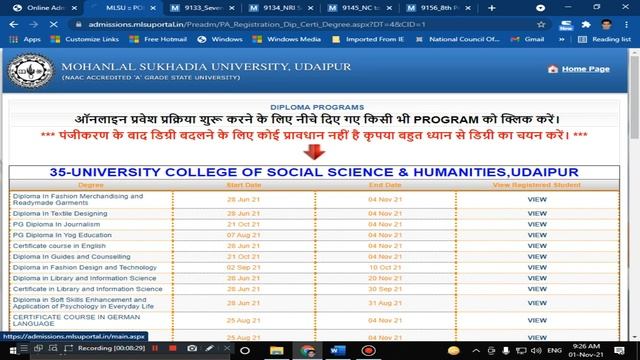Open PG Diploma in Journalism program
The width and height of the screenshot is (640, 360).
coord(56,224)
